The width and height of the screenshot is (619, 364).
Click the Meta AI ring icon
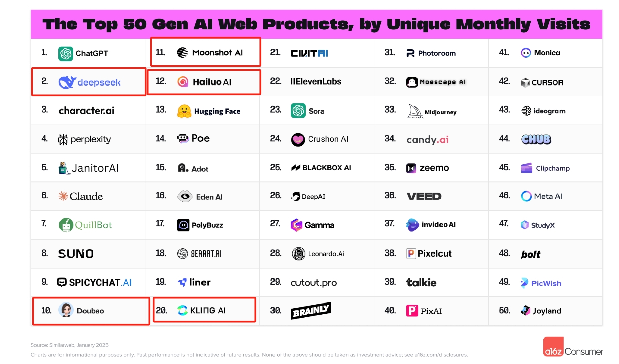[526, 196]
